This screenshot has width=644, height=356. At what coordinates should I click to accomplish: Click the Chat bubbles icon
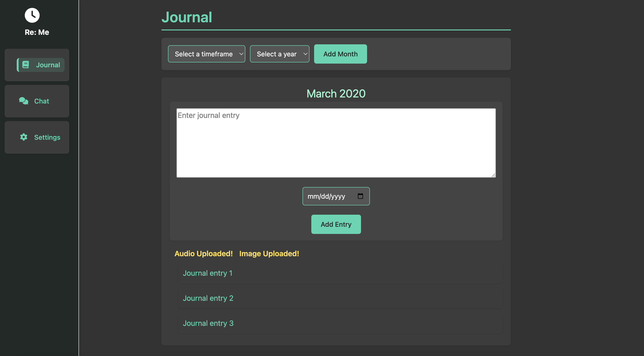pyautogui.click(x=23, y=101)
